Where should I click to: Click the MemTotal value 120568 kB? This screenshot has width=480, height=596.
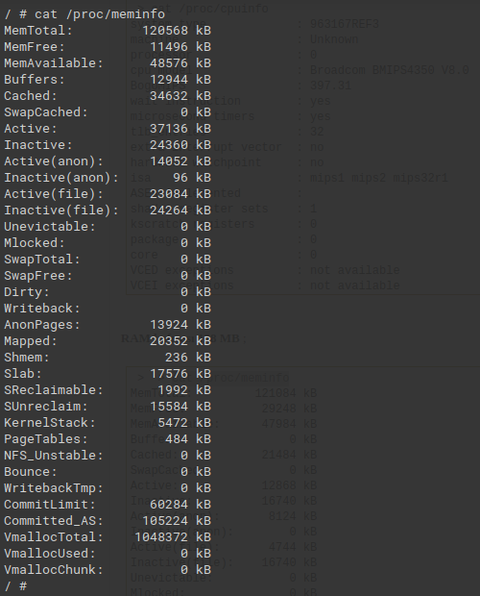[x=176, y=30]
